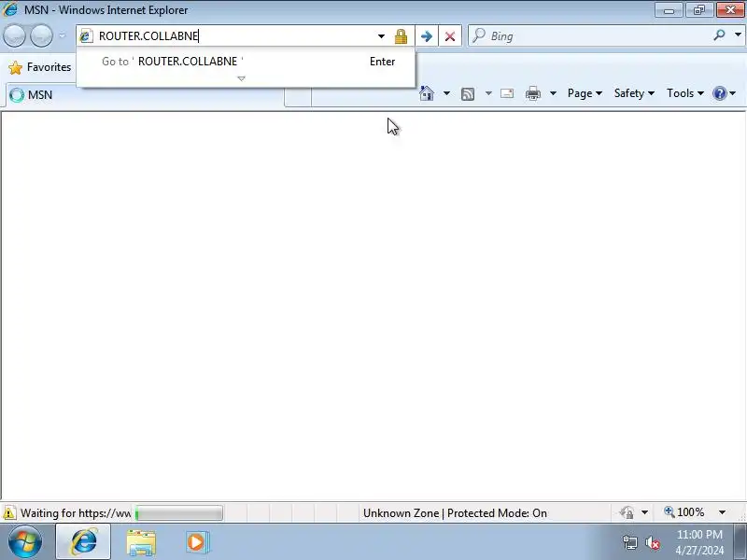Open the Help dropdown arrow
This screenshot has height=560, width=747.
pyautogui.click(x=733, y=93)
